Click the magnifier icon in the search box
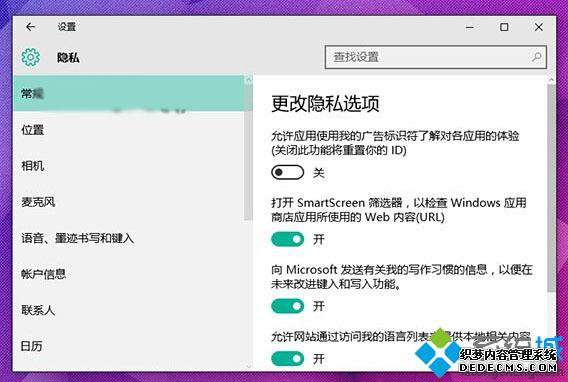The height and width of the screenshot is (382, 568). 536,56
